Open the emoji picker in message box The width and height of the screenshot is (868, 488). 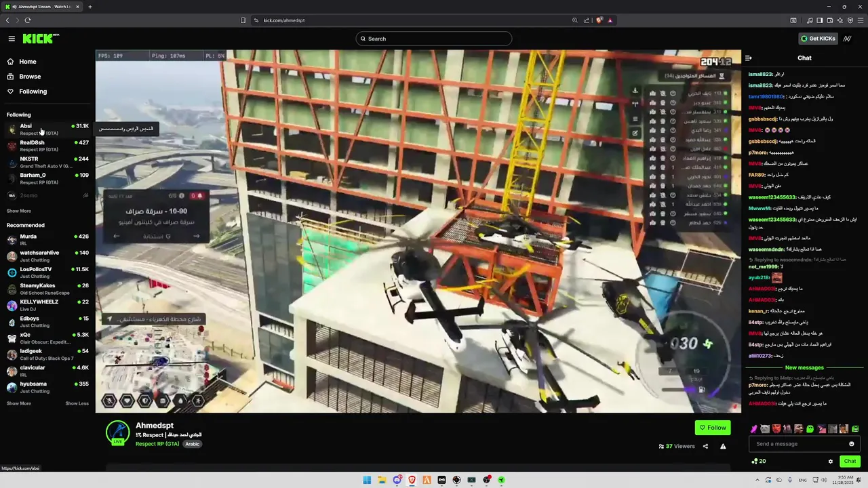(852, 444)
